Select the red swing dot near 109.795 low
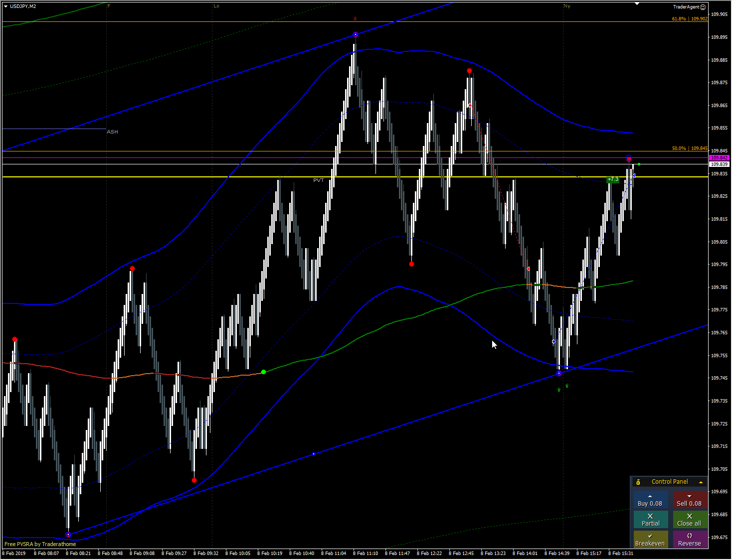 411,264
